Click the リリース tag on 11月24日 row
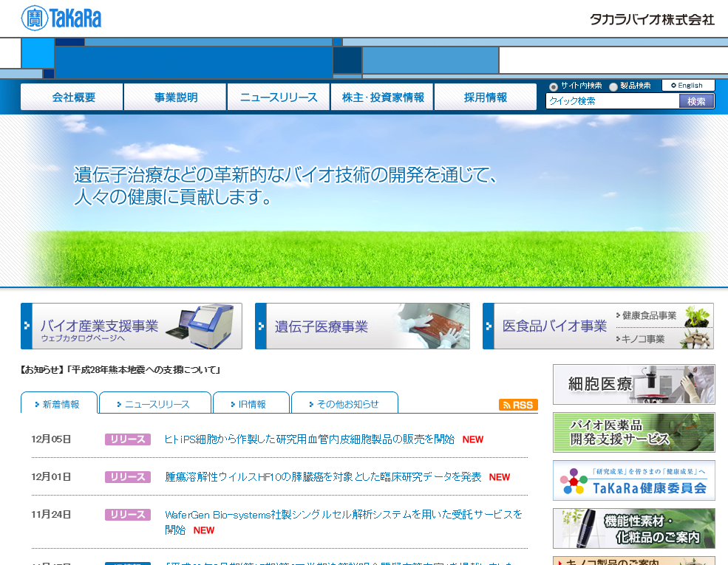The image size is (728, 565). click(x=128, y=515)
